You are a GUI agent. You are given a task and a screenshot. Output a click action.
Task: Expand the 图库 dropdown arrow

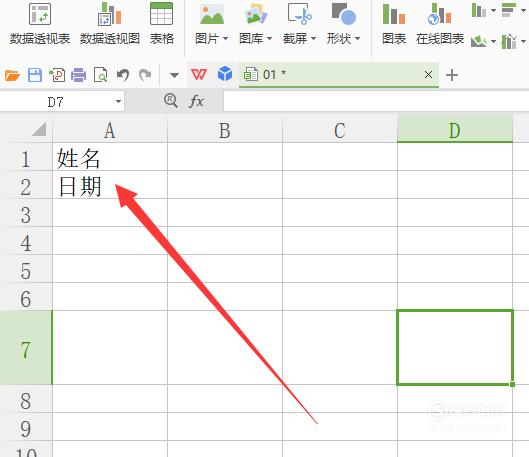click(x=269, y=38)
